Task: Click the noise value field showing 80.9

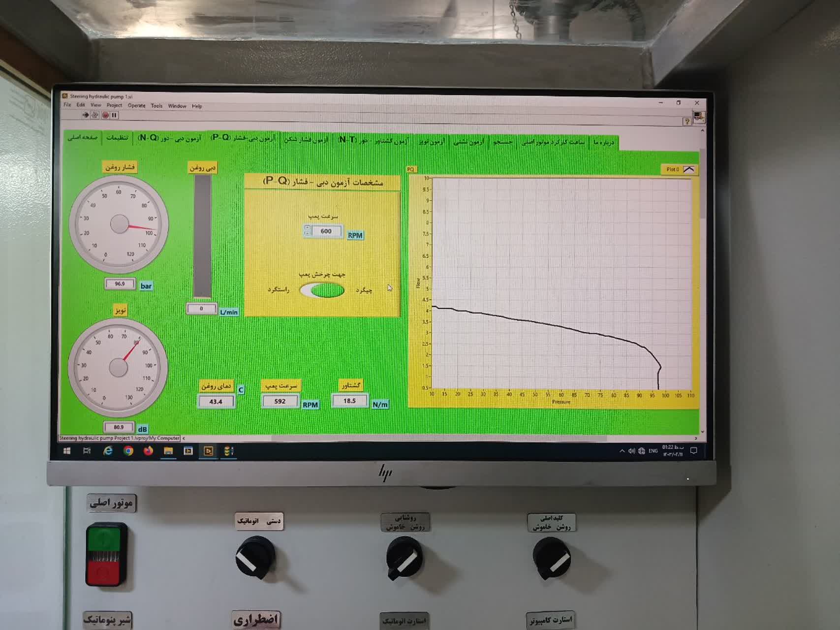Action: pyautogui.click(x=119, y=427)
